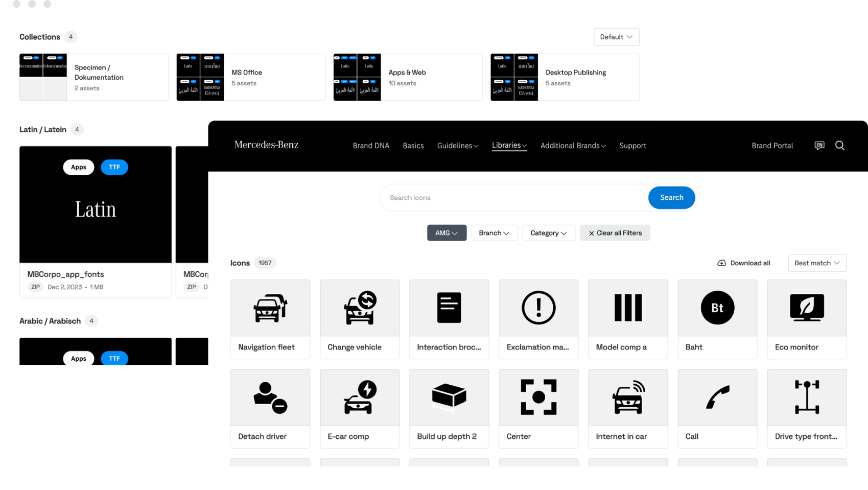The height and width of the screenshot is (490, 868).
Task: Click the Latin / Latein section heading
Action: click(43, 129)
